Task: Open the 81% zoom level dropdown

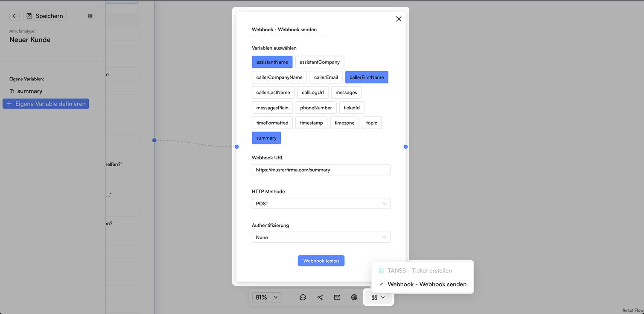Action: click(x=267, y=297)
